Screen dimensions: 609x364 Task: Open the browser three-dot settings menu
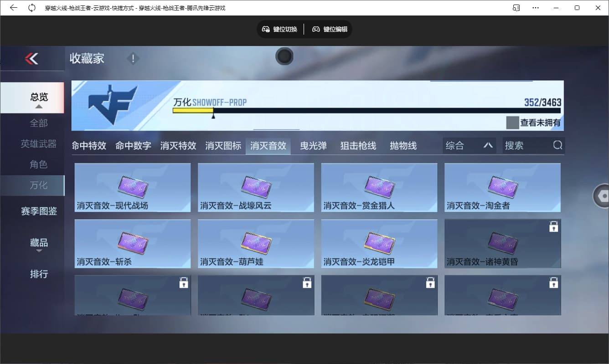(x=536, y=7)
